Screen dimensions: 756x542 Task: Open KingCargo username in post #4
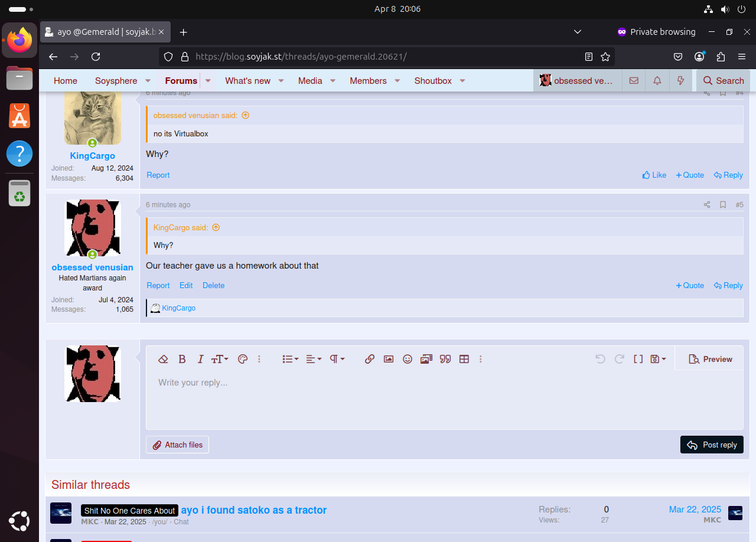click(x=93, y=156)
